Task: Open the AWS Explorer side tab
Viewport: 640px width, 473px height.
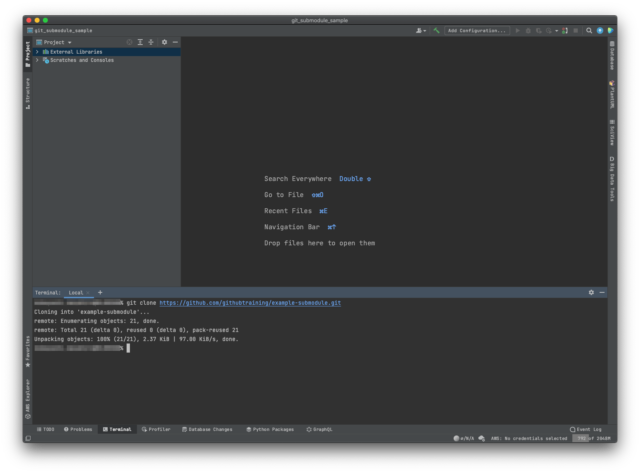Action: (28, 399)
